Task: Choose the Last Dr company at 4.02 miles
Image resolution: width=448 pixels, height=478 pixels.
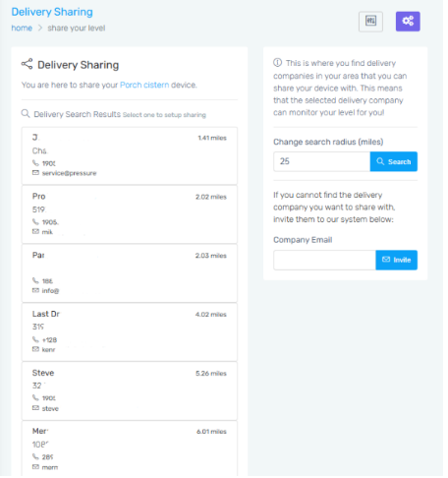Action: tap(130, 332)
